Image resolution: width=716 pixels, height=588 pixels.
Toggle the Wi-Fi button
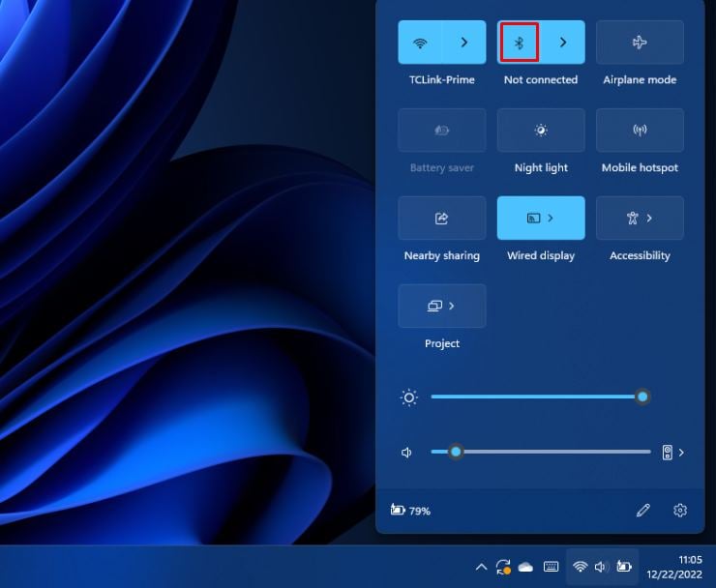420,43
